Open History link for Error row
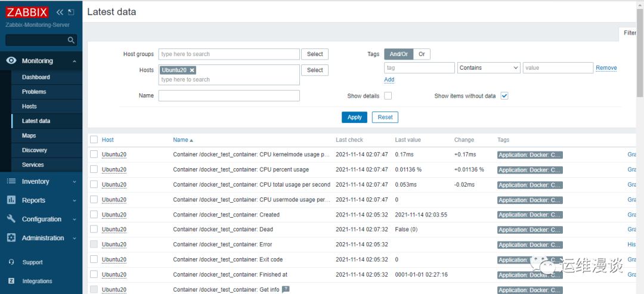 point(632,245)
